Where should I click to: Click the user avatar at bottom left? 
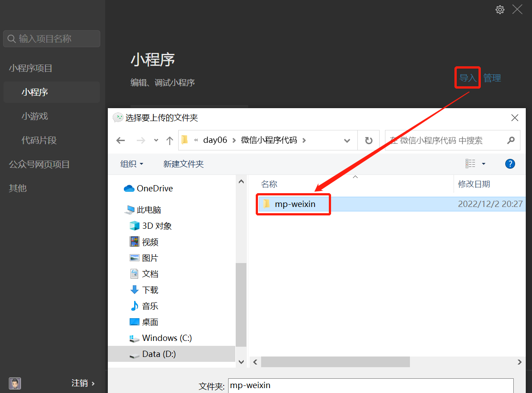tap(15, 383)
